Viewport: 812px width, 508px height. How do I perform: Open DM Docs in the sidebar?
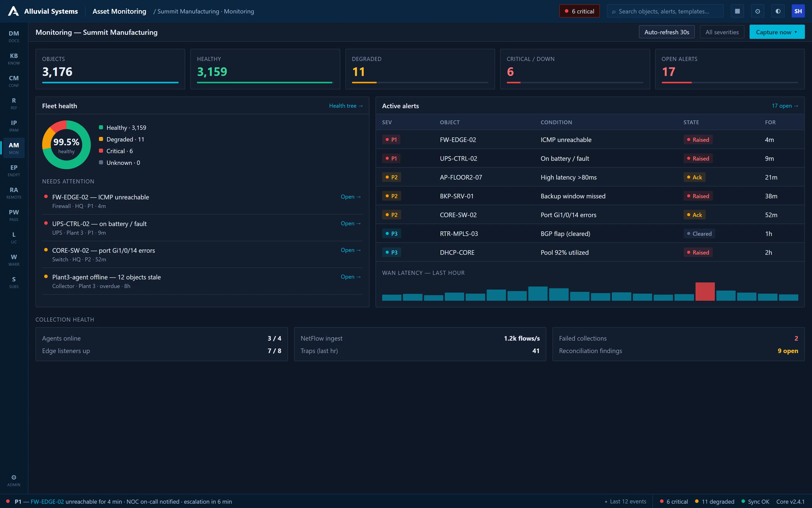(x=14, y=36)
